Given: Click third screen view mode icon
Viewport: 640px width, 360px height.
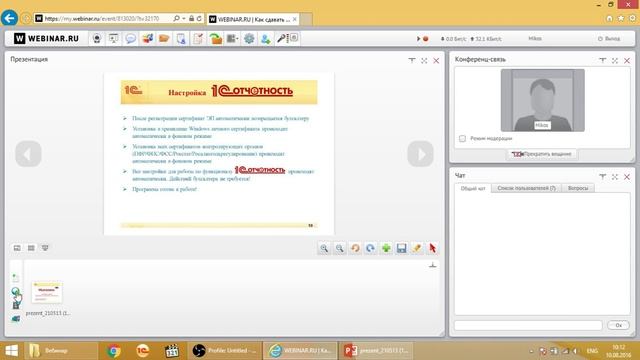Looking at the screenshot, I should pos(45,248).
